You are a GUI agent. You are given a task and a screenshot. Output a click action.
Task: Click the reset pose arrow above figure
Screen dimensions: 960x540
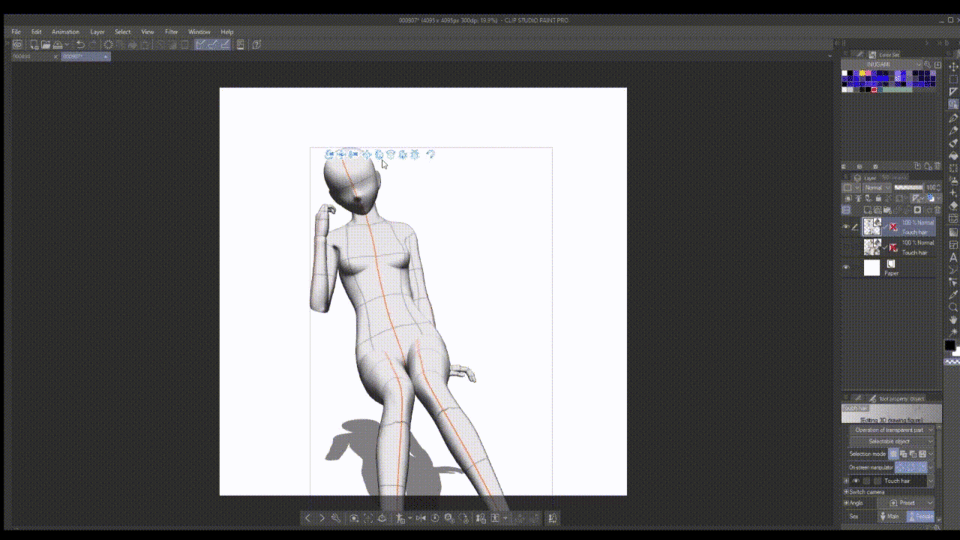[430, 154]
